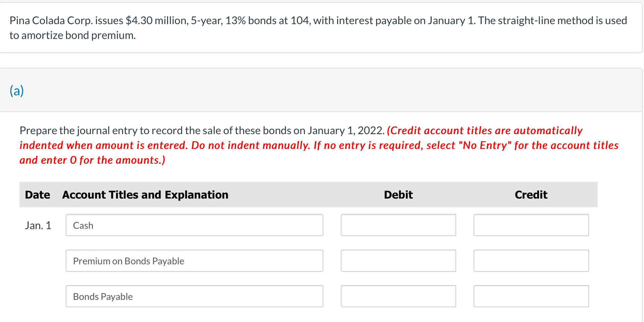Click the credit amount field beside Cash

(x=531, y=225)
